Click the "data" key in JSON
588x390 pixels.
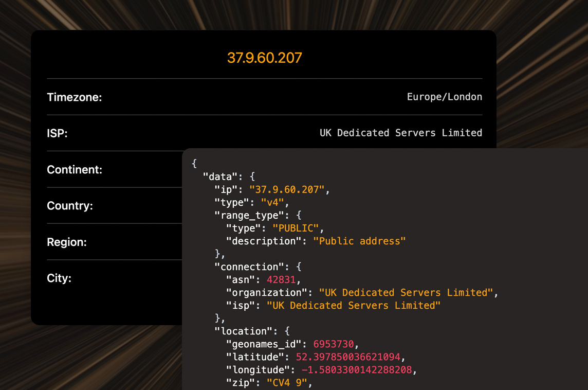click(x=220, y=177)
